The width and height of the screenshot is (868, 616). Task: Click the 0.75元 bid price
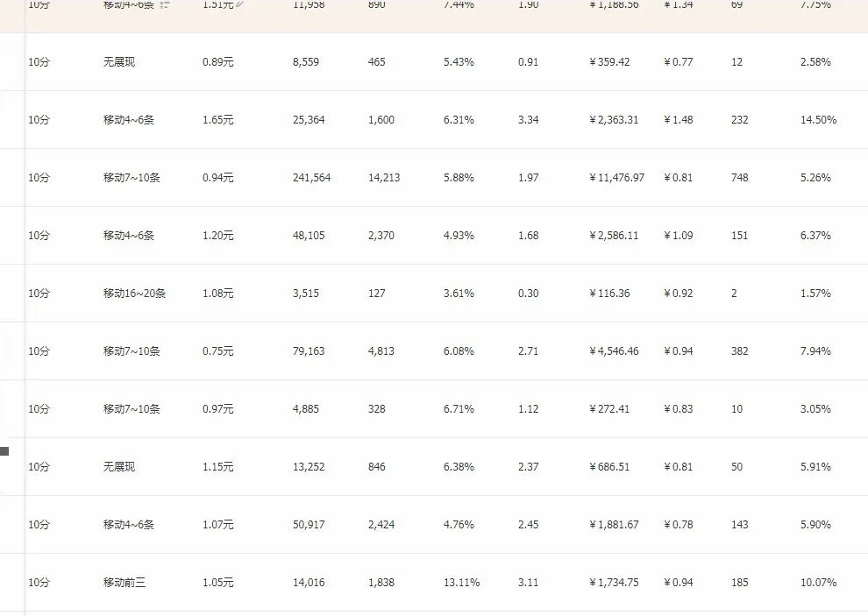(217, 351)
